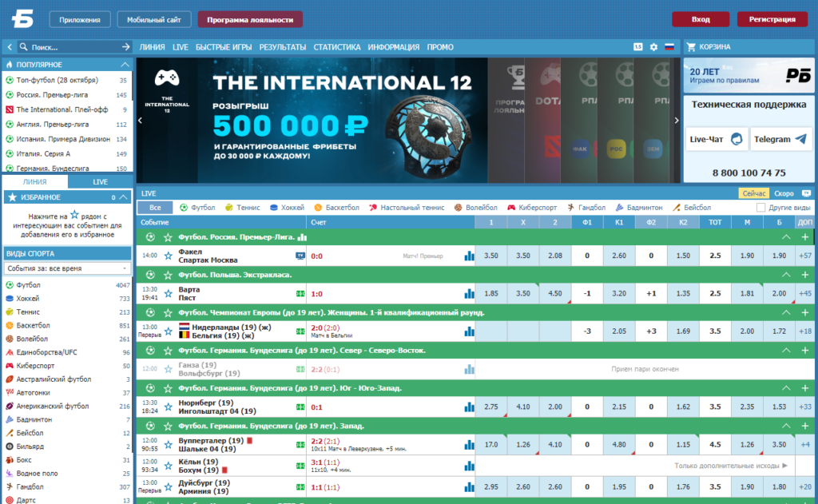
Task: Star the Варта vs Пяст match
Action: [168, 294]
